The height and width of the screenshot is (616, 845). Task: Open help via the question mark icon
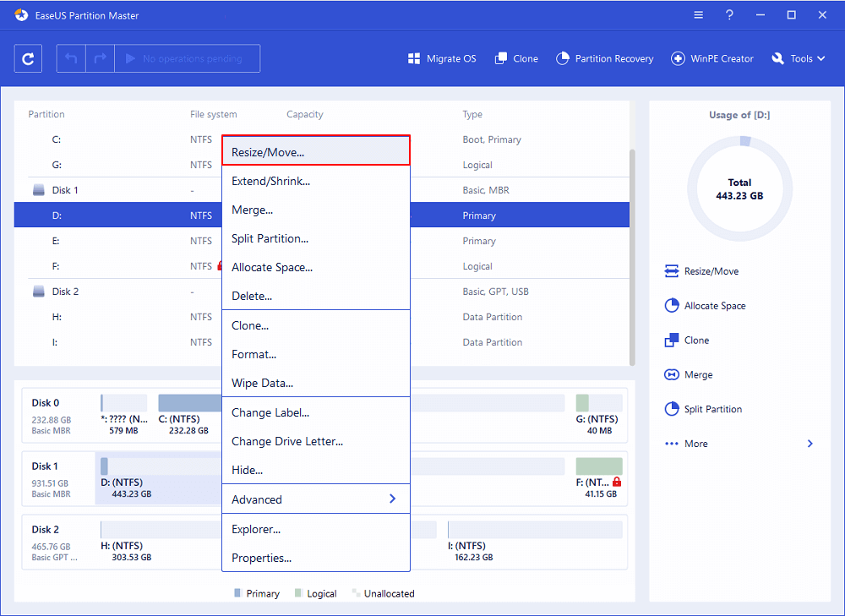(x=729, y=15)
